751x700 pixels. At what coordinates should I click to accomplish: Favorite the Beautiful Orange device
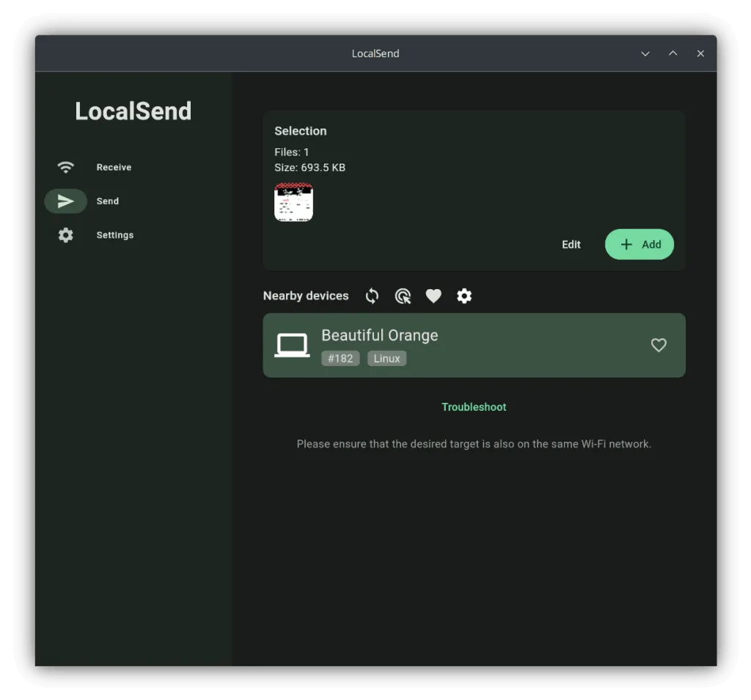click(x=659, y=345)
